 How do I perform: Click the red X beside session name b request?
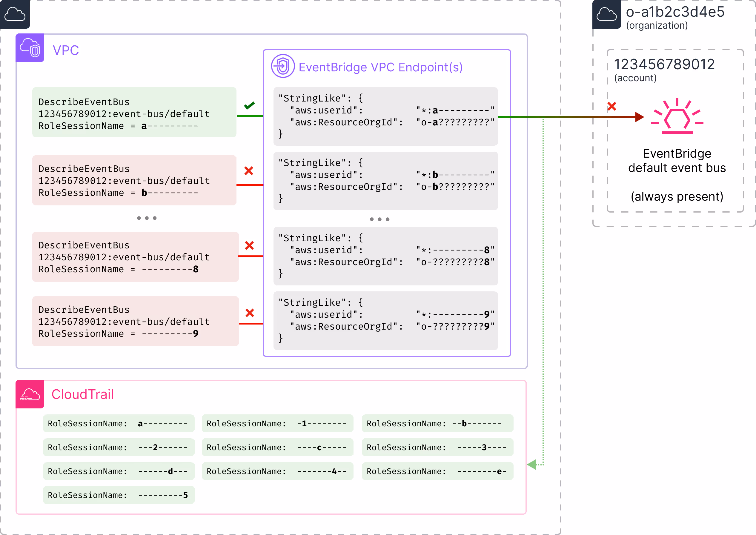coord(249,171)
